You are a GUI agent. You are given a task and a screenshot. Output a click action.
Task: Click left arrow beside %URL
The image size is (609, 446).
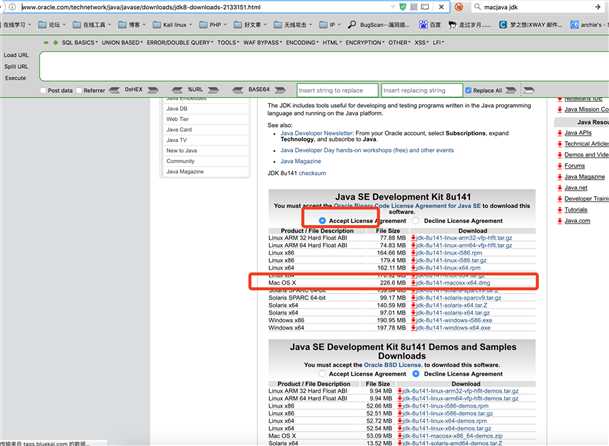coord(177,90)
